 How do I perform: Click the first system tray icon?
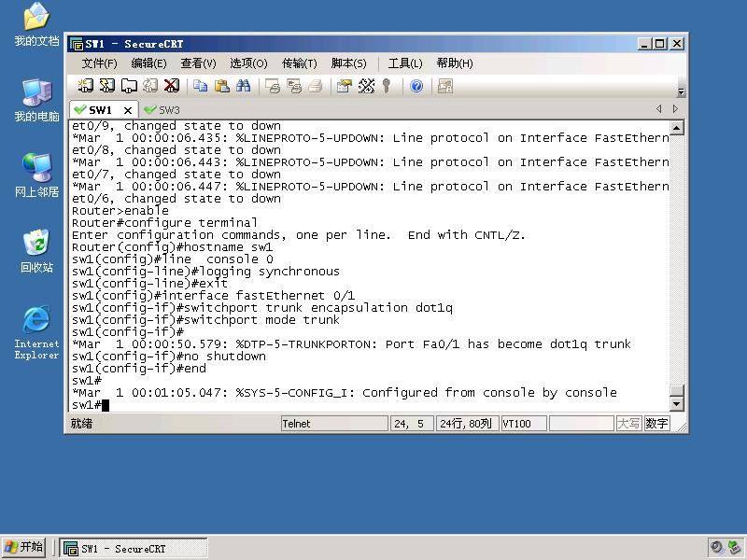[x=716, y=547]
